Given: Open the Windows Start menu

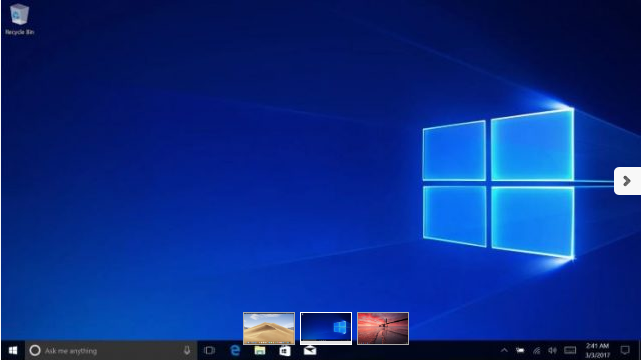Looking at the screenshot, I should coord(13,350).
